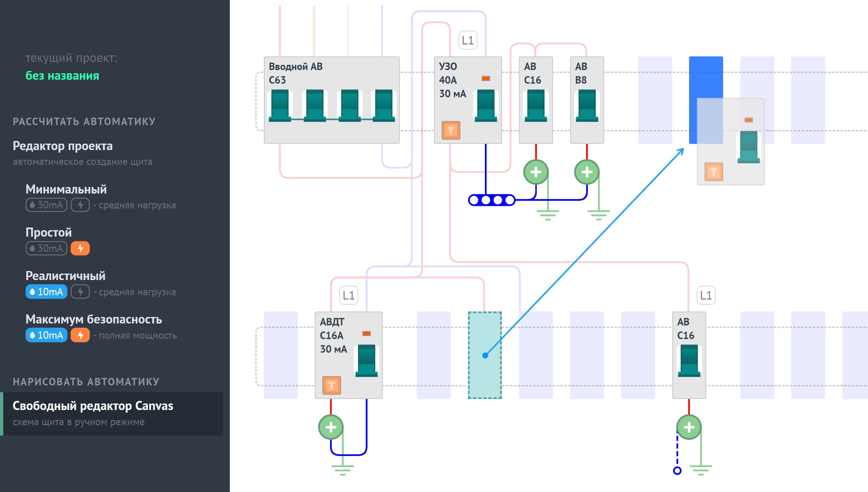Click the plus button under АВ B8

click(x=587, y=172)
